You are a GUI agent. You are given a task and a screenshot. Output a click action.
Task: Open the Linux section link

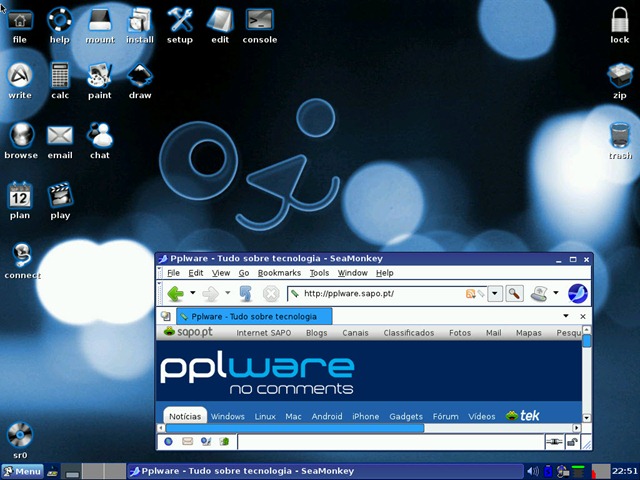pyautogui.click(x=265, y=416)
